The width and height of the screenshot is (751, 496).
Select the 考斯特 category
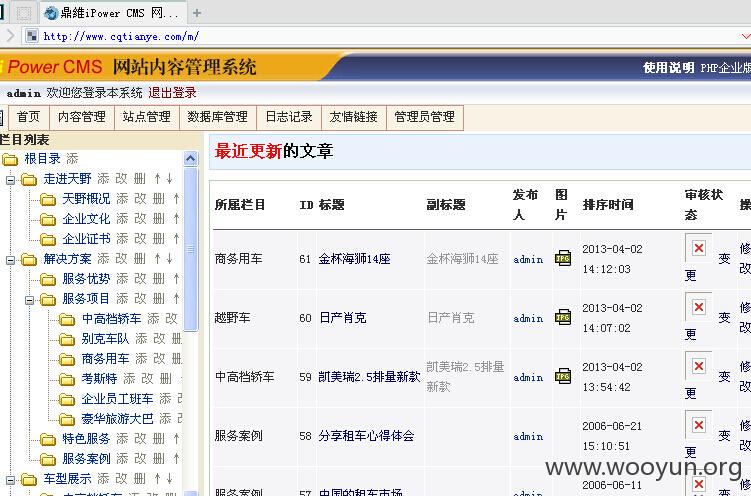pos(99,379)
